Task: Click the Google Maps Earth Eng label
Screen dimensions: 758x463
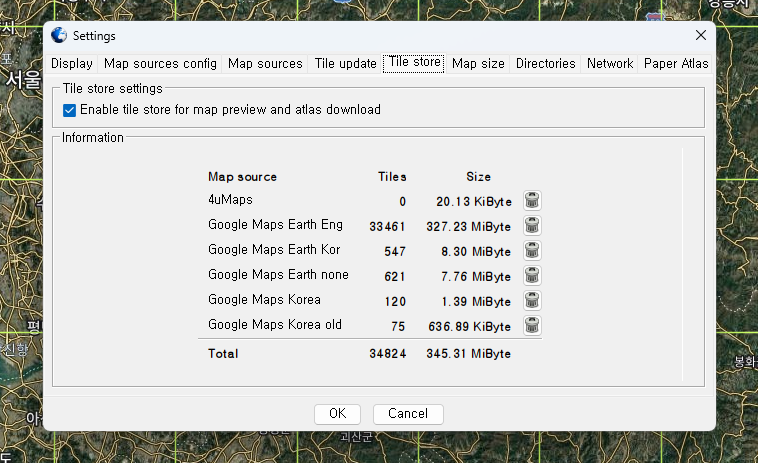Action: [x=275, y=225]
